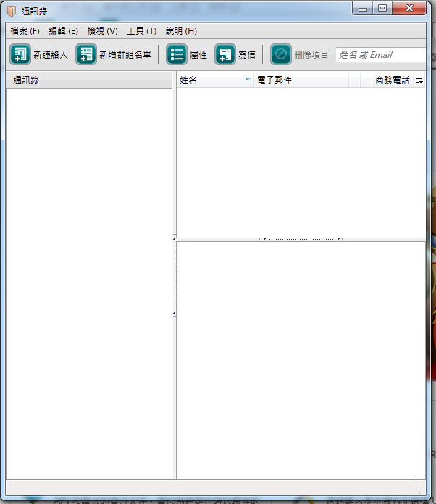Maximize the 通訊錄 window

pyautogui.click(x=382, y=9)
